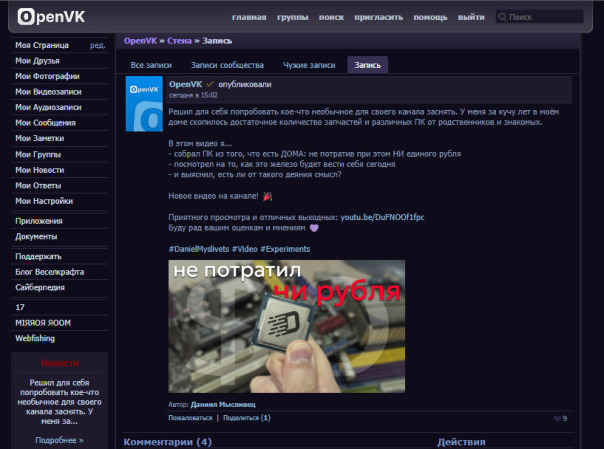Click the verified checkmark next to OpenVK
This screenshot has height=449, width=604.
[x=211, y=84]
